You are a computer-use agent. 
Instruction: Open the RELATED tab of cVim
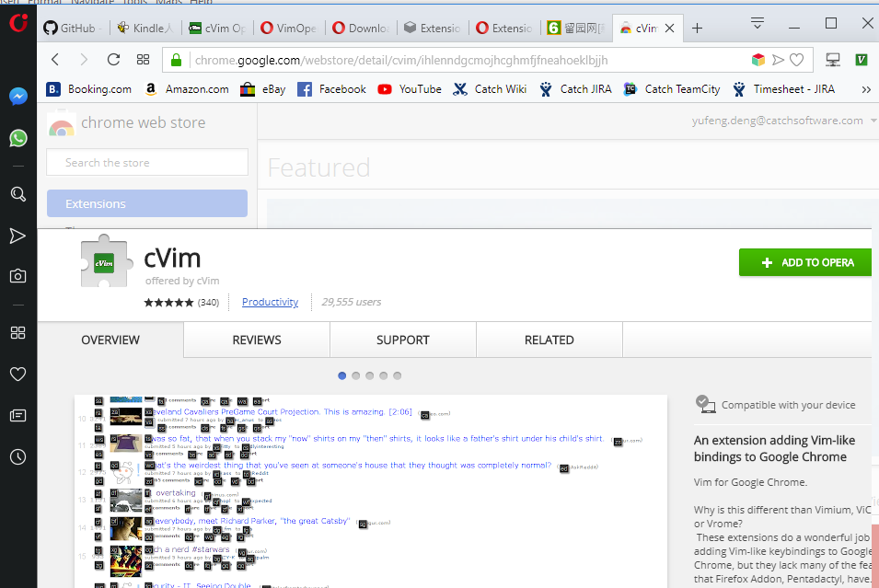[549, 340]
